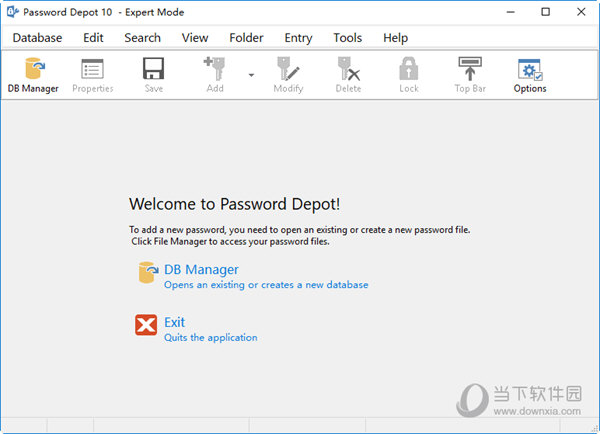This screenshot has height=434, width=600.
Task: Open the Edit menu
Action: 93,38
